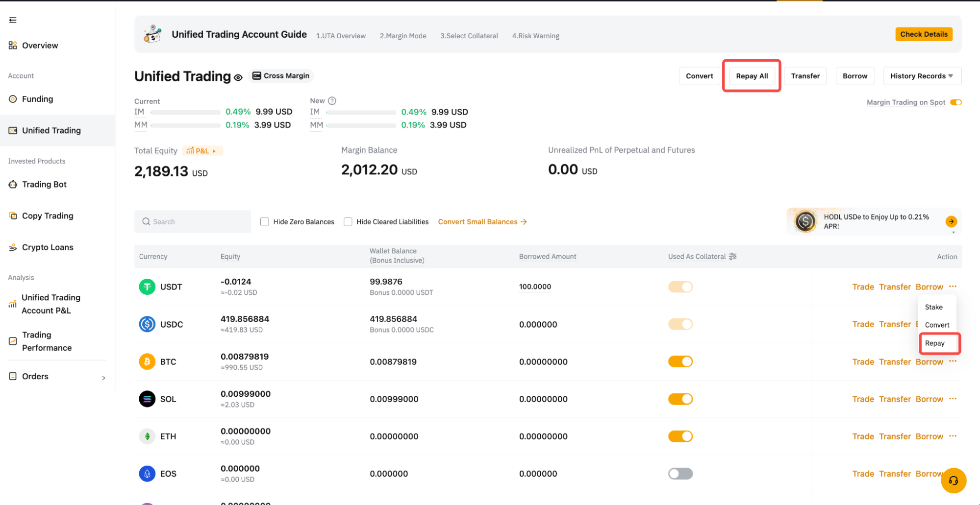Click the arrow on HODL USDe banner
This screenshot has height=505, width=980.
click(951, 221)
